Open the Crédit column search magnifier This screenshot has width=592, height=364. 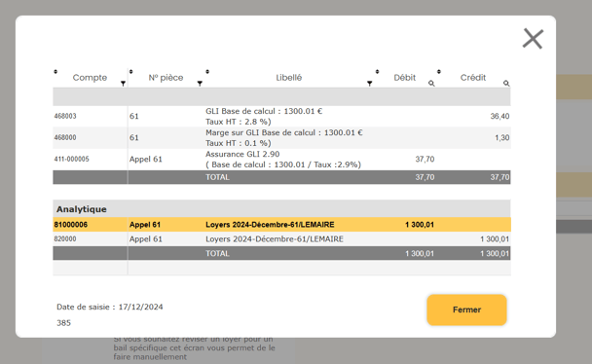coord(506,84)
